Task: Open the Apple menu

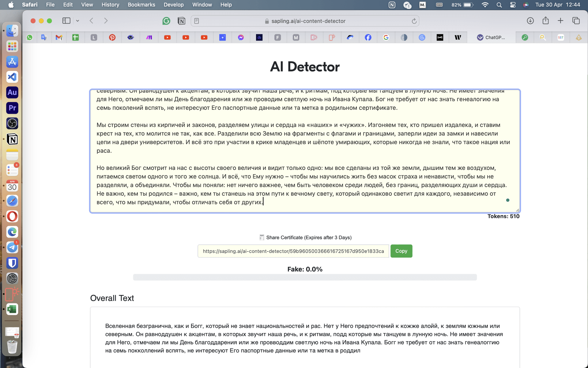Action: 11,5
